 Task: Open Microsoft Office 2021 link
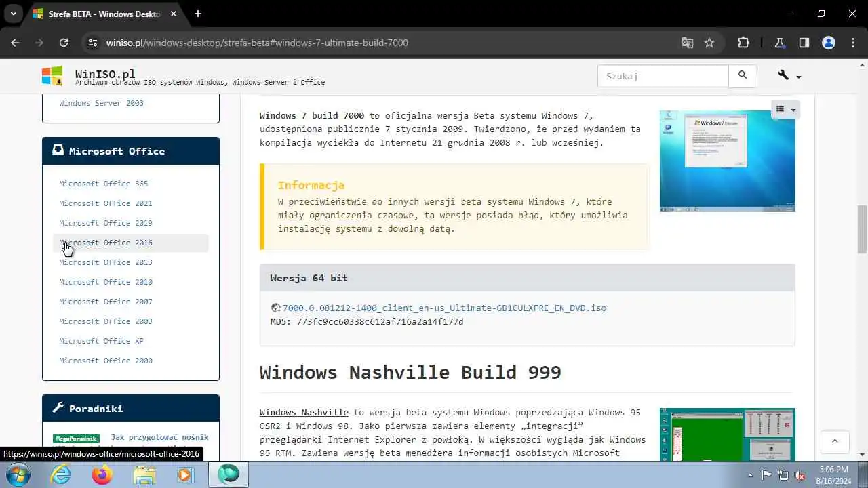(x=105, y=203)
